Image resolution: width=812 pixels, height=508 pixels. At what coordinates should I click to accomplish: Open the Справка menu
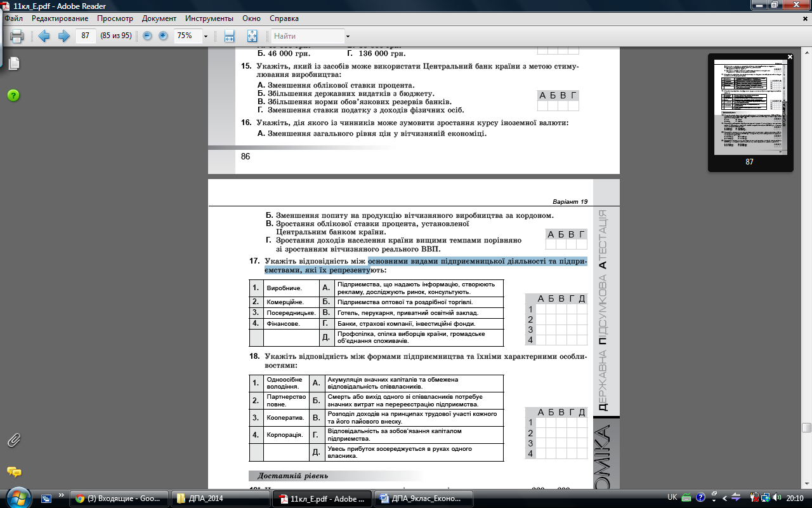[284, 19]
